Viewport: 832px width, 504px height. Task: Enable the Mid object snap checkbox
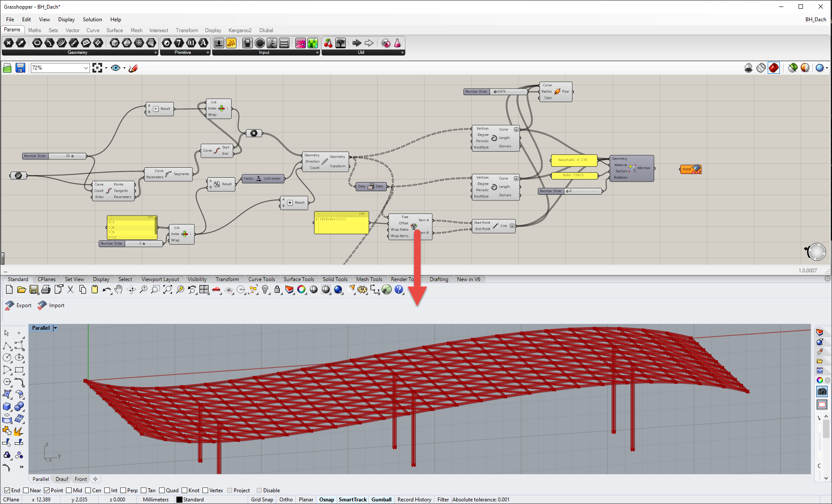click(x=70, y=490)
